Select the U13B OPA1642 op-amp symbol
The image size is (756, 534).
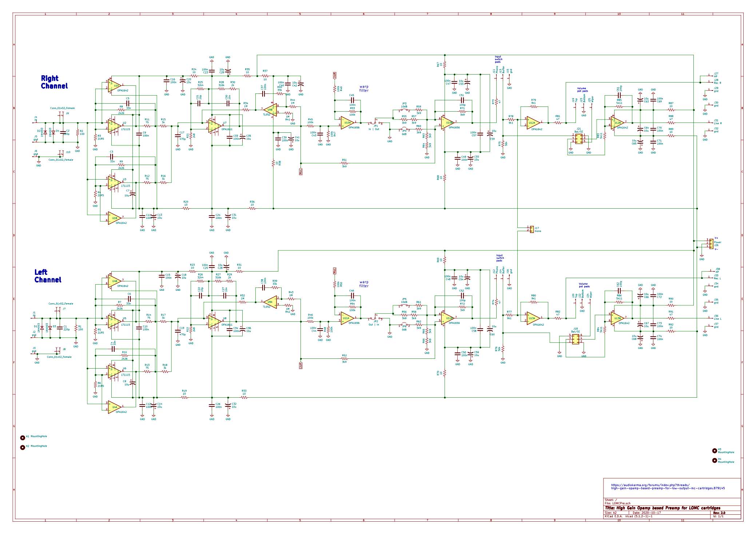617,318
